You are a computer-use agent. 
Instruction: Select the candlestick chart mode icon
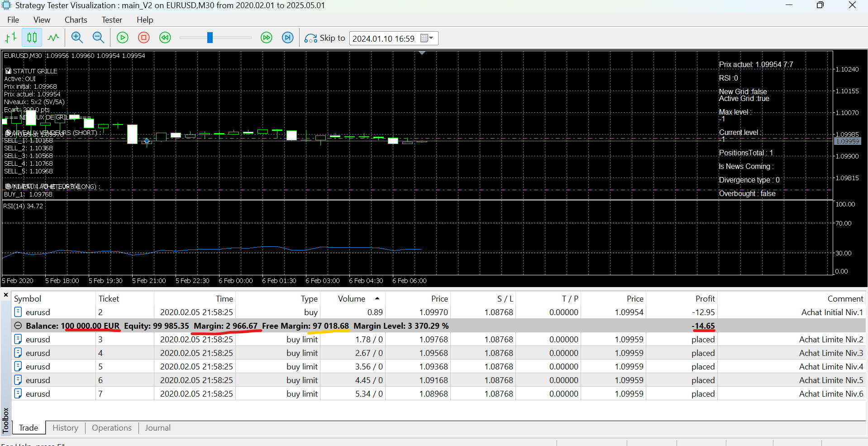tap(32, 38)
